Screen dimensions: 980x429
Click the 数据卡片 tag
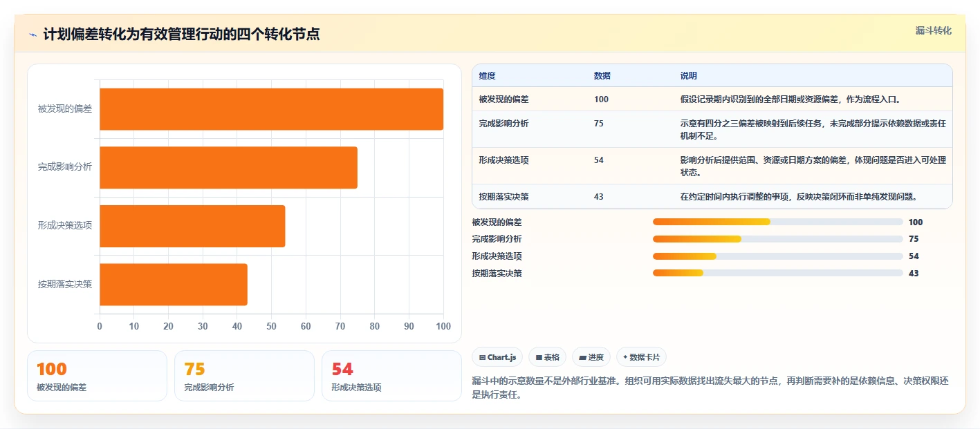(641, 357)
